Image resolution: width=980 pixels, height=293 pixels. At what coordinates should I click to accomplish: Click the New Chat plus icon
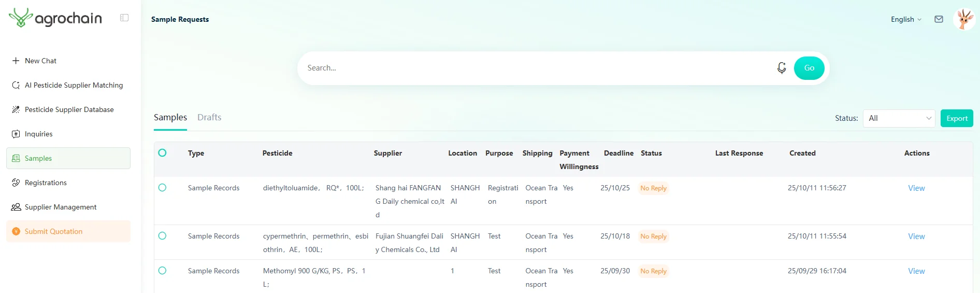[16, 61]
